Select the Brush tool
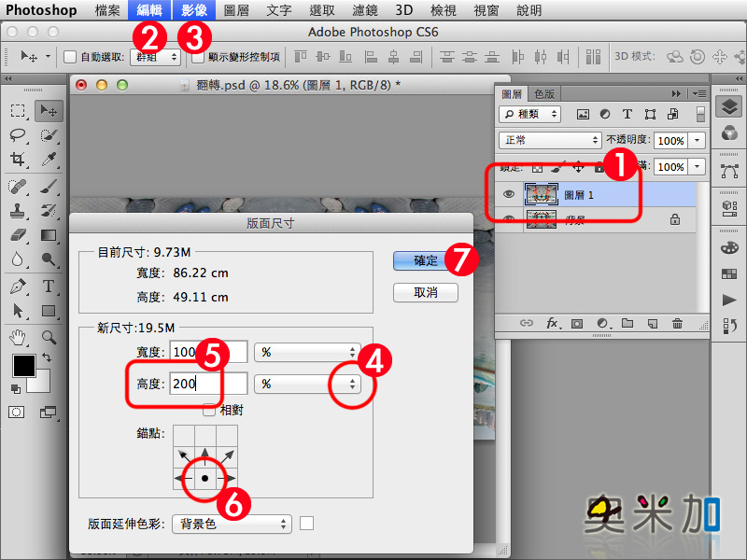 pyautogui.click(x=49, y=186)
